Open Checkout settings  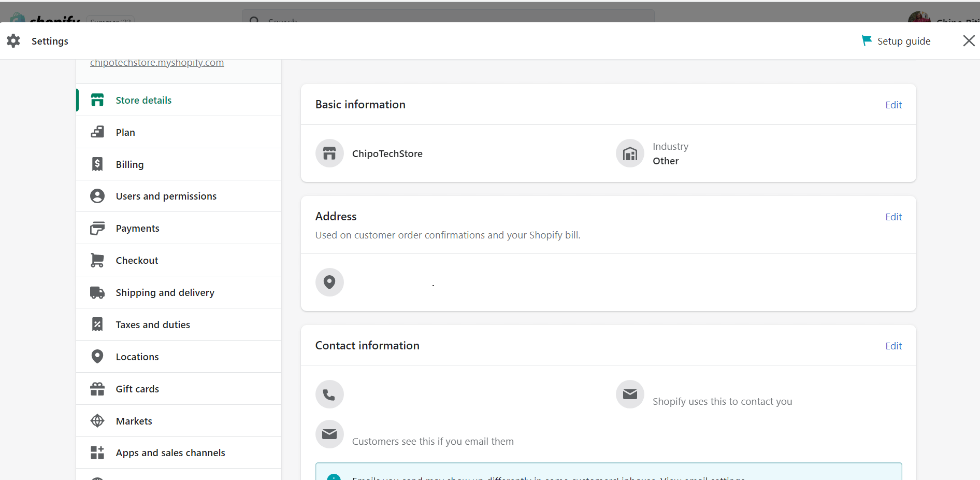[x=179, y=260]
